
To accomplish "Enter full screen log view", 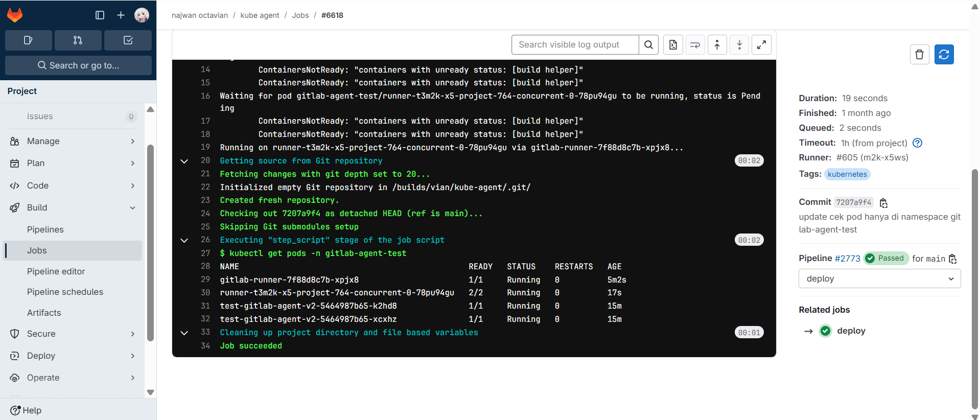I will pyautogui.click(x=761, y=45).
